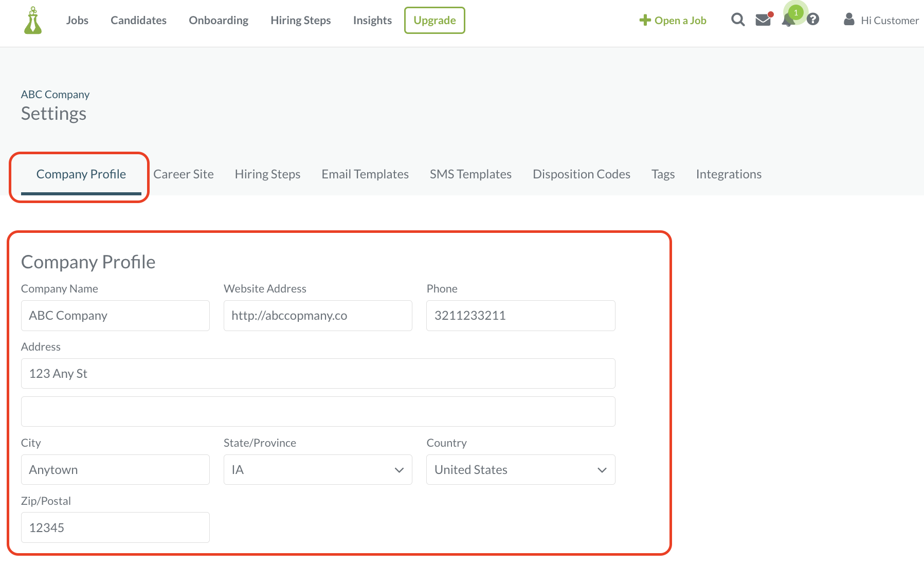924x566 pixels.
Task: Open the Jobs menu
Action: 77,20
